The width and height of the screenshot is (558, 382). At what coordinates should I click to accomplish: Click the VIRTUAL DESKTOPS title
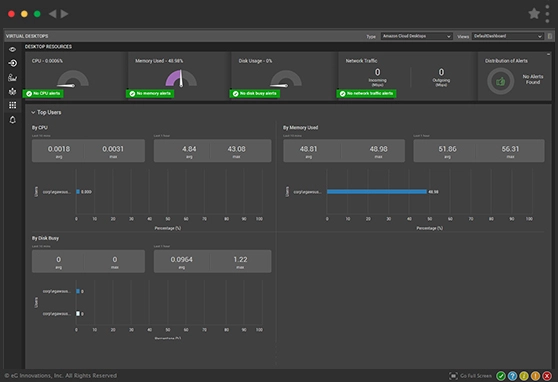click(27, 36)
